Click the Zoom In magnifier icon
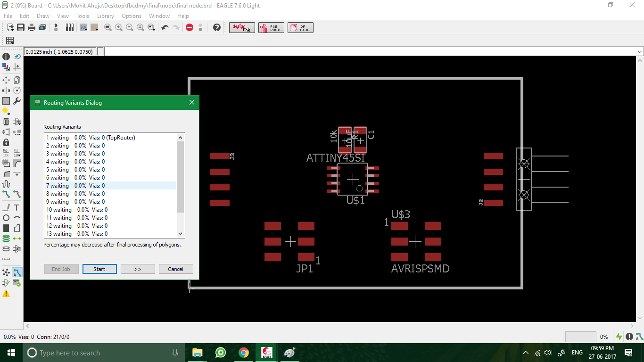This screenshot has height=362, width=644. pyautogui.click(x=119, y=27)
